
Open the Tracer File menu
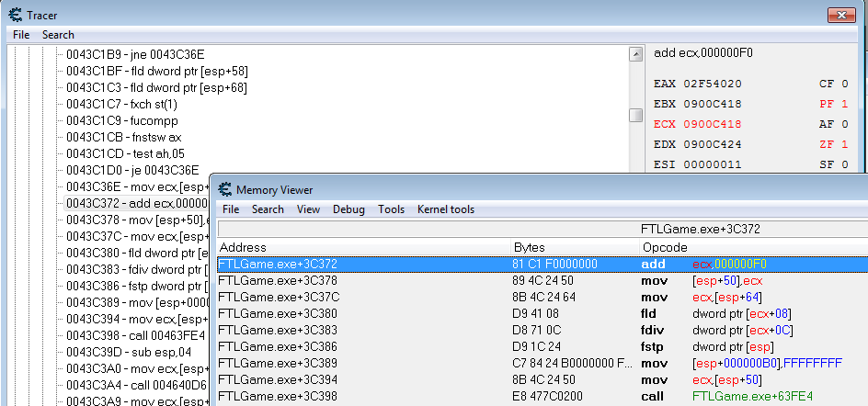coord(21,35)
